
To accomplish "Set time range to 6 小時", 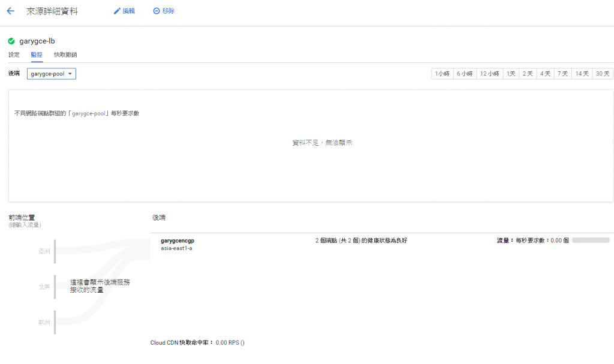I will [x=465, y=74].
